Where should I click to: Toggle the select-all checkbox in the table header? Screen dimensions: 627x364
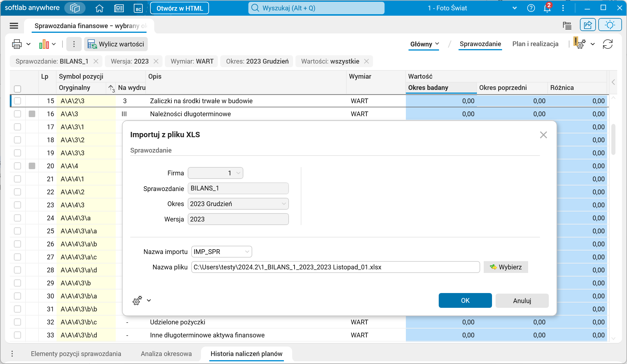(17, 89)
